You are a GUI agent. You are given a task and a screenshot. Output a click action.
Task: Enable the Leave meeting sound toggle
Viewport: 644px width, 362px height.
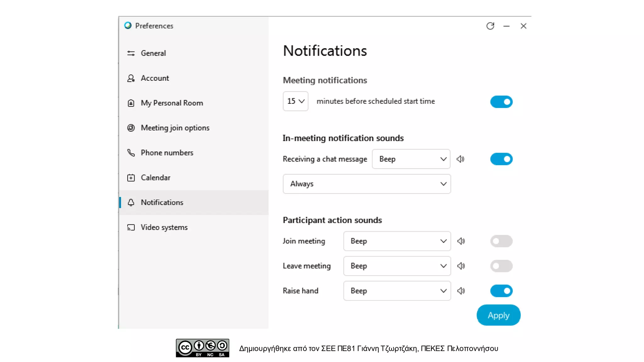pyautogui.click(x=501, y=266)
